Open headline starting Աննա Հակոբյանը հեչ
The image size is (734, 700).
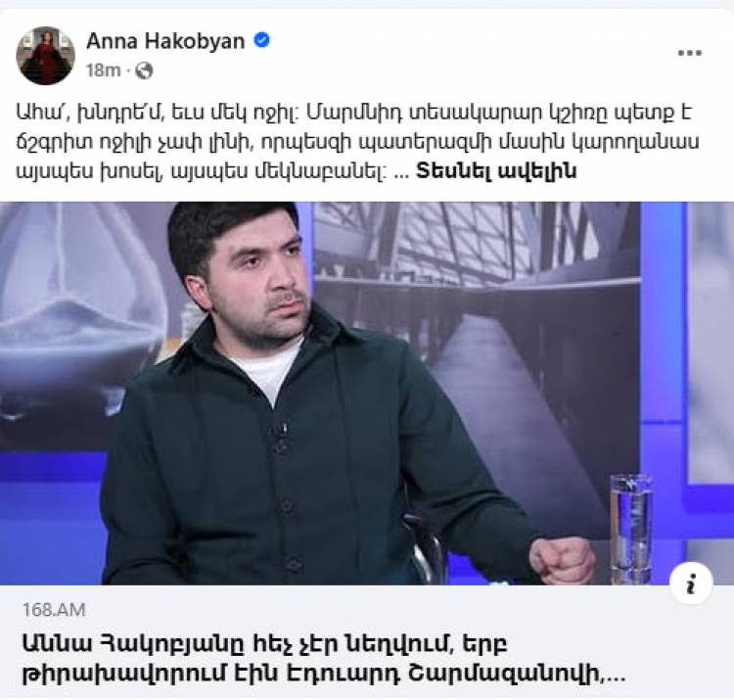(265, 644)
